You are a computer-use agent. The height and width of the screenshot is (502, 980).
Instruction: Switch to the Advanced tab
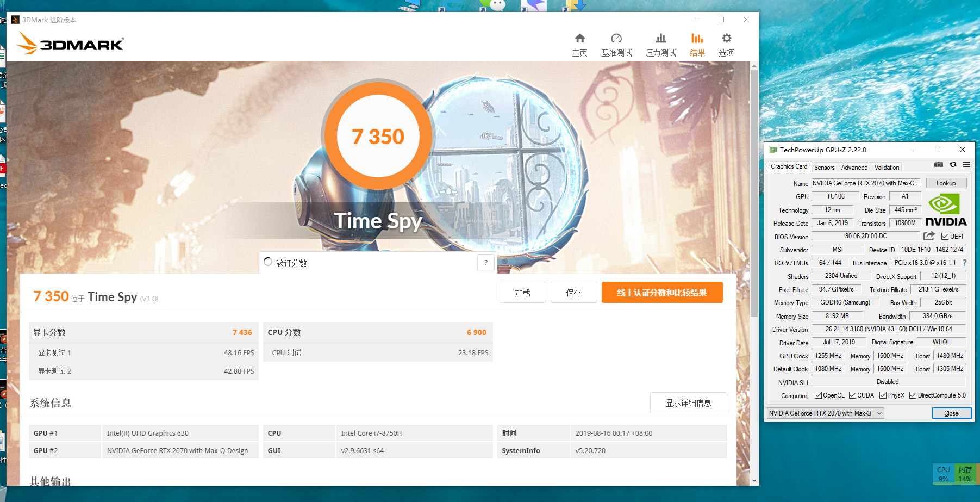pyautogui.click(x=854, y=168)
